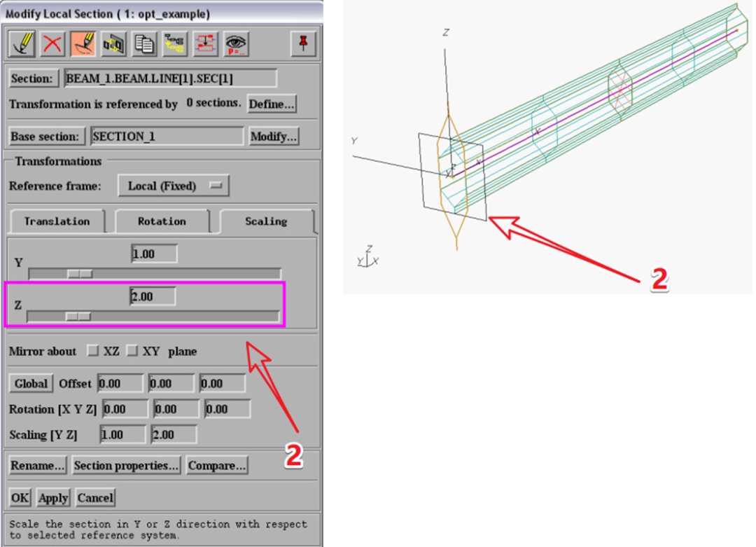
Task: Open the hierarchy tree icon
Action: (x=174, y=44)
